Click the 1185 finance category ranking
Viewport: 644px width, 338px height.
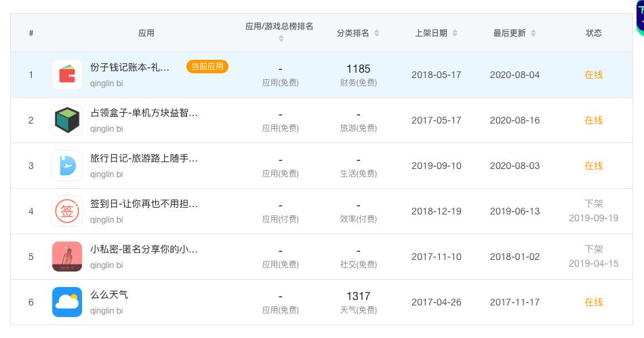click(358, 69)
